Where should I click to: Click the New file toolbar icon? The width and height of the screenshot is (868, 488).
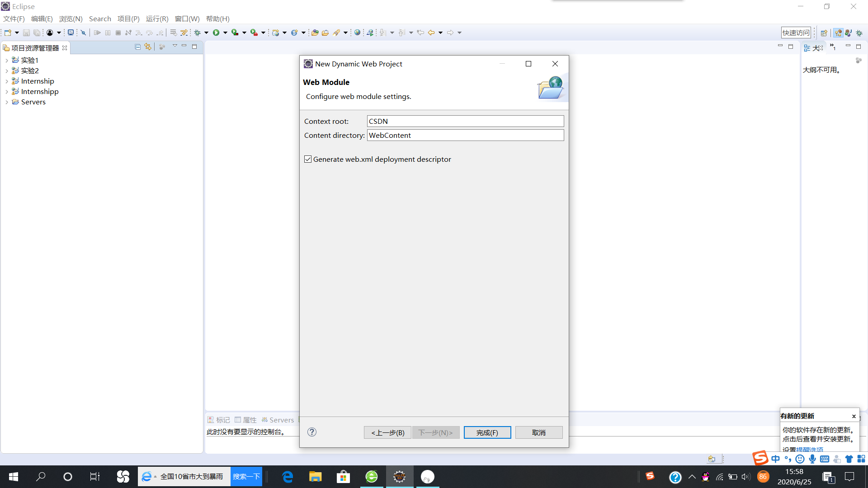(x=8, y=33)
